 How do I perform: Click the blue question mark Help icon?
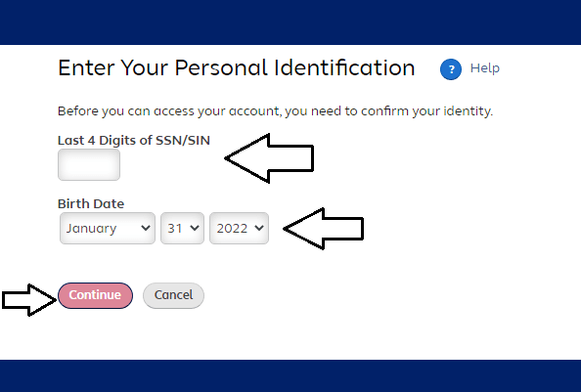451,69
